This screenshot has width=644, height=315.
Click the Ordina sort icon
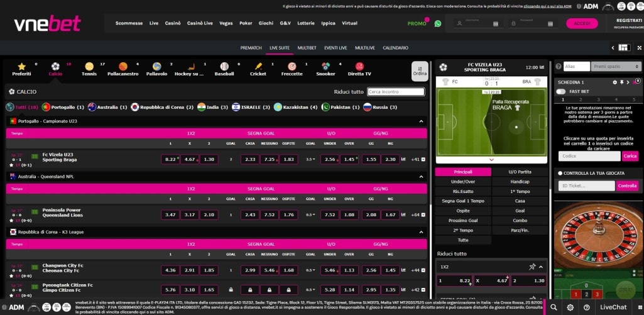click(420, 70)
